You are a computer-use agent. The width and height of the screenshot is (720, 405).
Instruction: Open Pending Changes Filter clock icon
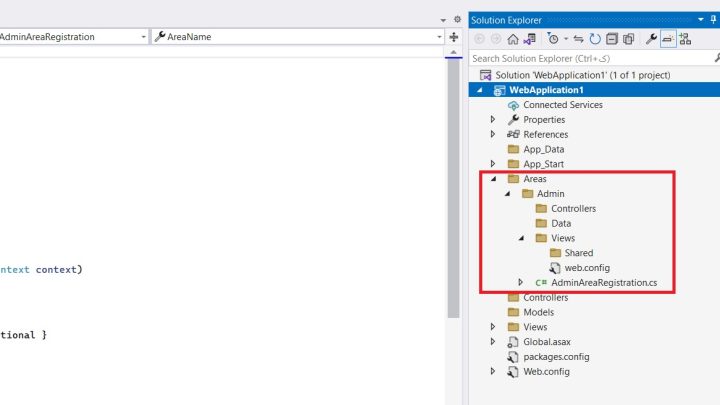(x=553, y=39)
